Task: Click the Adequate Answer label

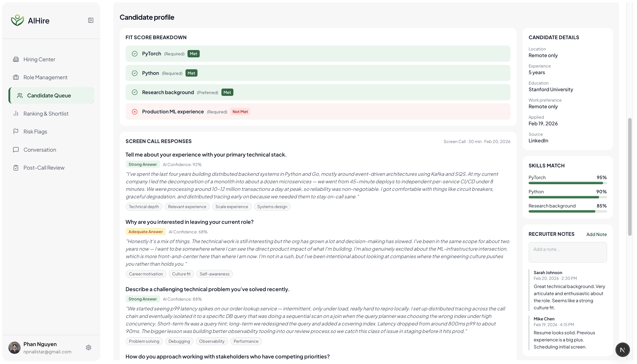Action: [145, 232]
